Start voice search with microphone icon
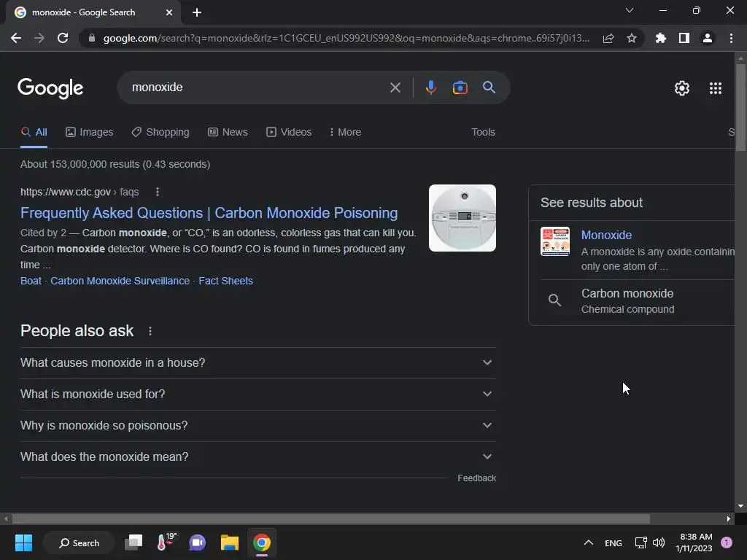The width and height of the screenshot is (747, 560). 430,87
